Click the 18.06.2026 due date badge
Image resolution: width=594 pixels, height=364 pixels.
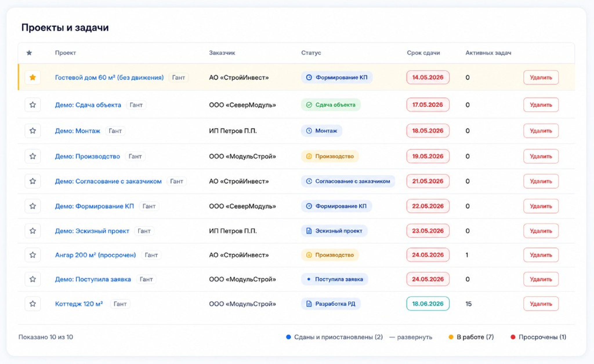[x=428, y=304]
